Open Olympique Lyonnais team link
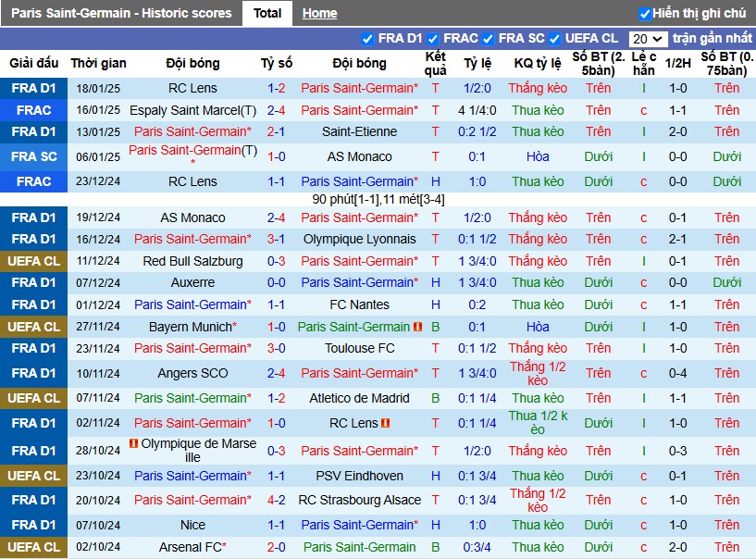The width and height of the screenshot is (756, 559). (x=359, y=239)
